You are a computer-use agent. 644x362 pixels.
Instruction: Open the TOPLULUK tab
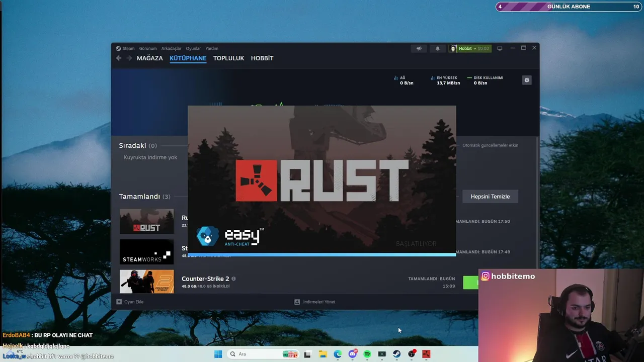pyautogui.click(x=228, y=58)
